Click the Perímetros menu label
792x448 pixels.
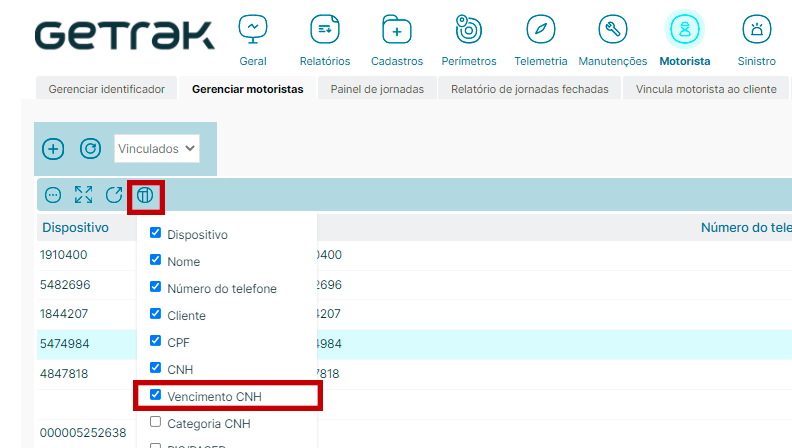click(x=469, y=61)
